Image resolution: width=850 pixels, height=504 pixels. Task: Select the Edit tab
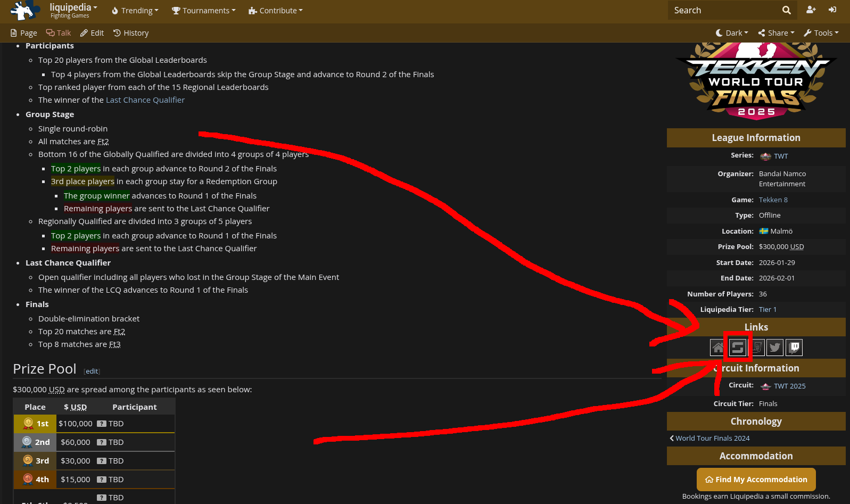click(x=92, y=33)
